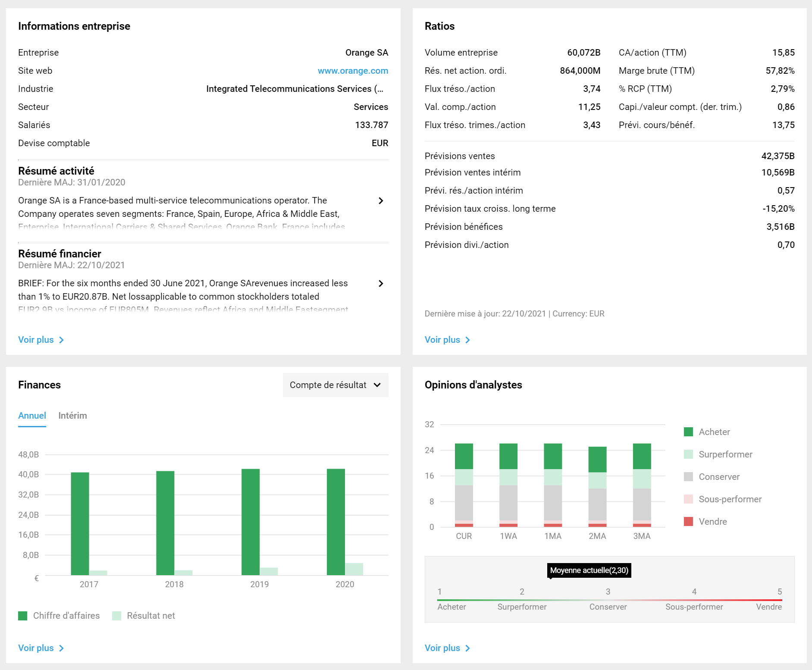Expand the Résumé activité chevron arrow

381,200
